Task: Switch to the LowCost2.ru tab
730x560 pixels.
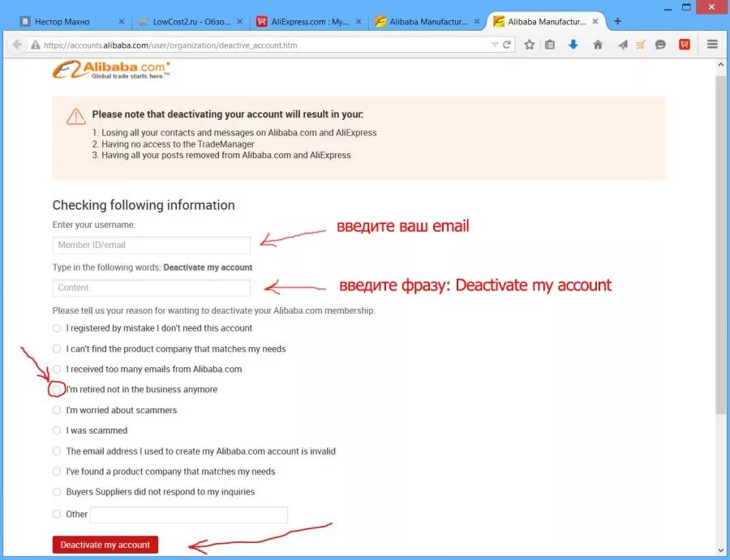Action: point(191,21)
